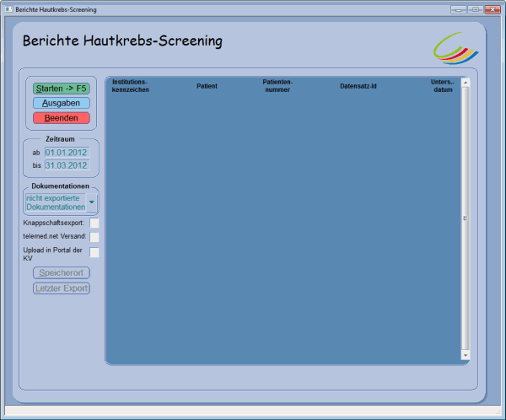
Task: Click the Starten -> F5 button
Action: [x=61, y=88]
